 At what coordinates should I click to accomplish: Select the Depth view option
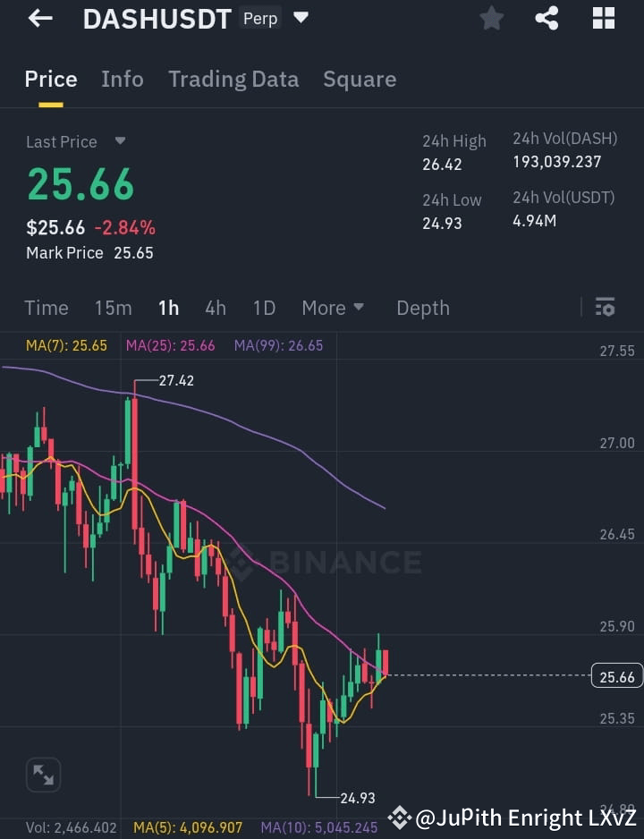pyautogui.click(x=422, y=308)
